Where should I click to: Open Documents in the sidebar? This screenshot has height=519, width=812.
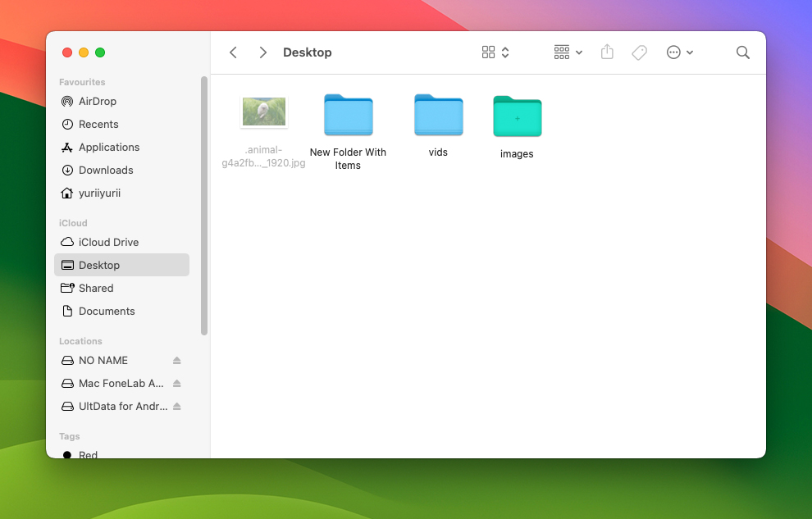click(121, 311)
